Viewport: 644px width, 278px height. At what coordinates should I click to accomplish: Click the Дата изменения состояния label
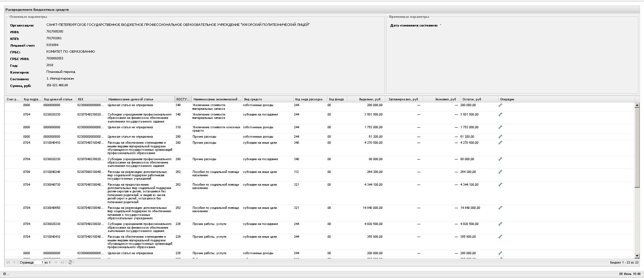point(414,26)
